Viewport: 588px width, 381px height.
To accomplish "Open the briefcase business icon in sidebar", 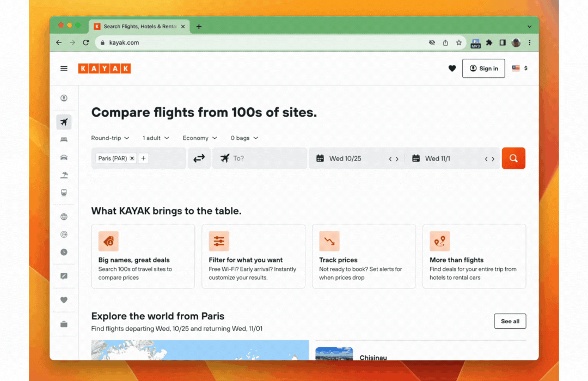I will pos(64,324).
